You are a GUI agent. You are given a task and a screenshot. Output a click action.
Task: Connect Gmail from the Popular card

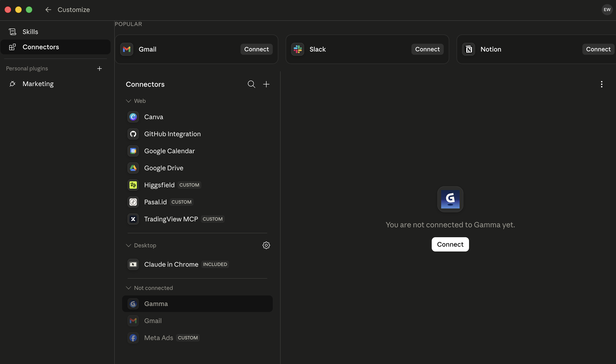tap(256, 49)
